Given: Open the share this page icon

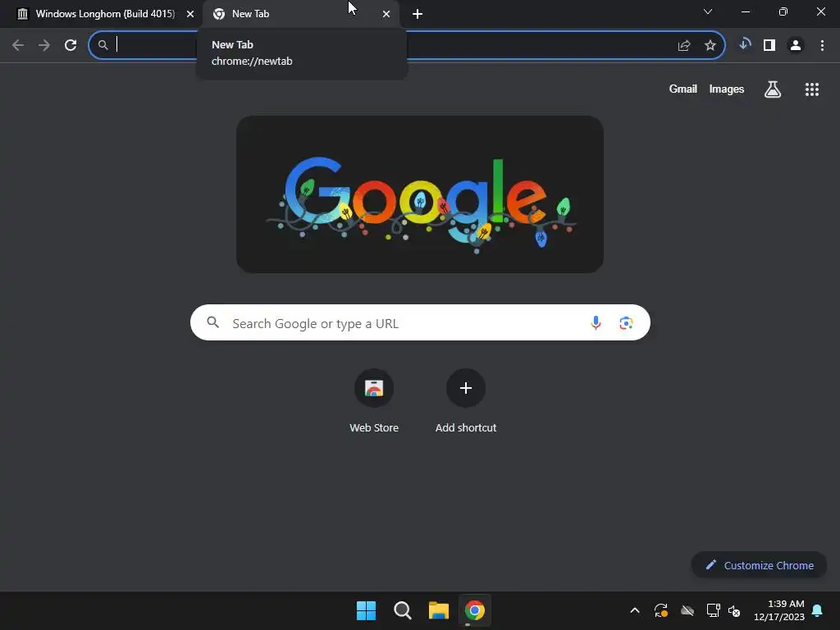Looking at the screenshot, I should tap(684, 46).
